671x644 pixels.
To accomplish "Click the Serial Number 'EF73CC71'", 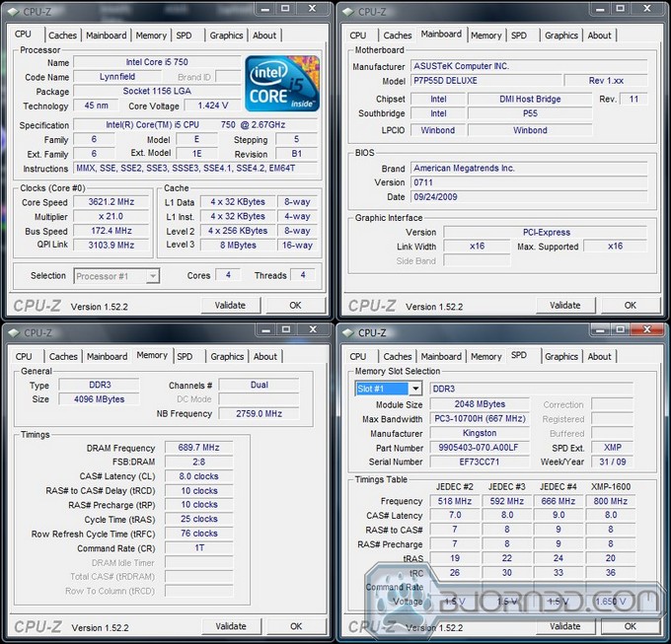I will coord(480,462).
